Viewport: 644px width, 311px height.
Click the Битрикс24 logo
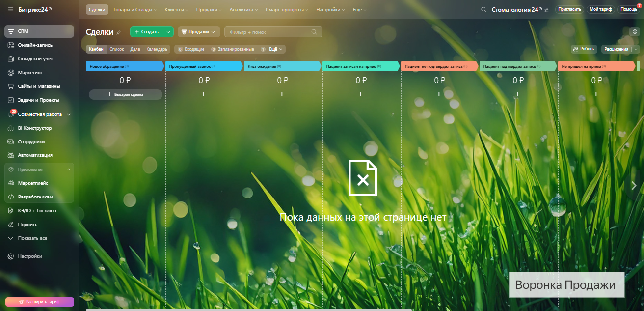[35, 9]
